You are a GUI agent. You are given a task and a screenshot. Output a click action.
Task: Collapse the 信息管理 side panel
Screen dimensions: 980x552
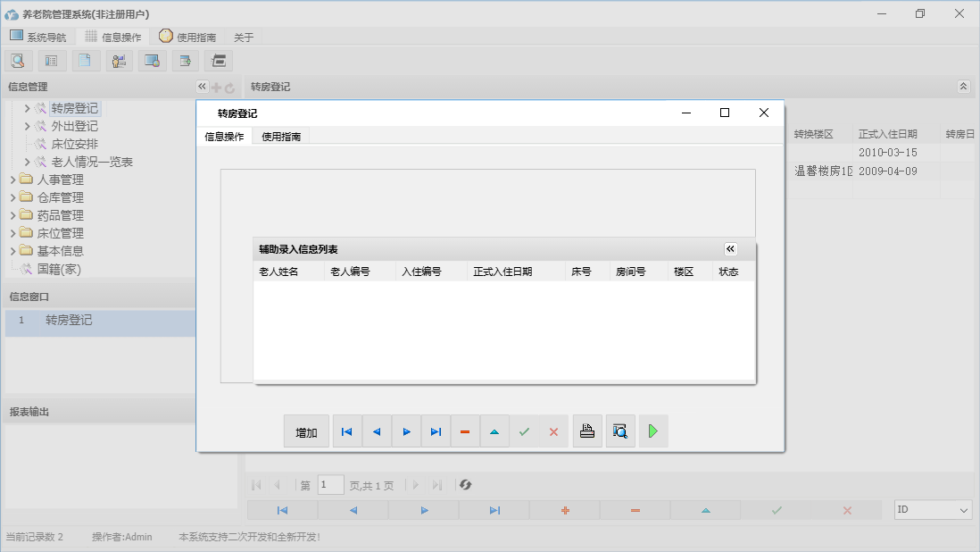[201, 87]
